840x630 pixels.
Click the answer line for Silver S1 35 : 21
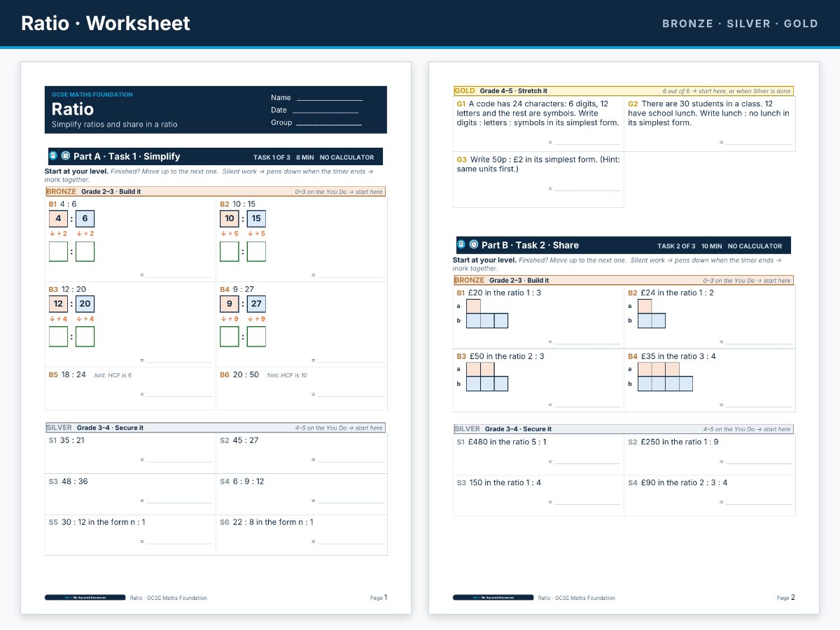[x=179, y=461]
